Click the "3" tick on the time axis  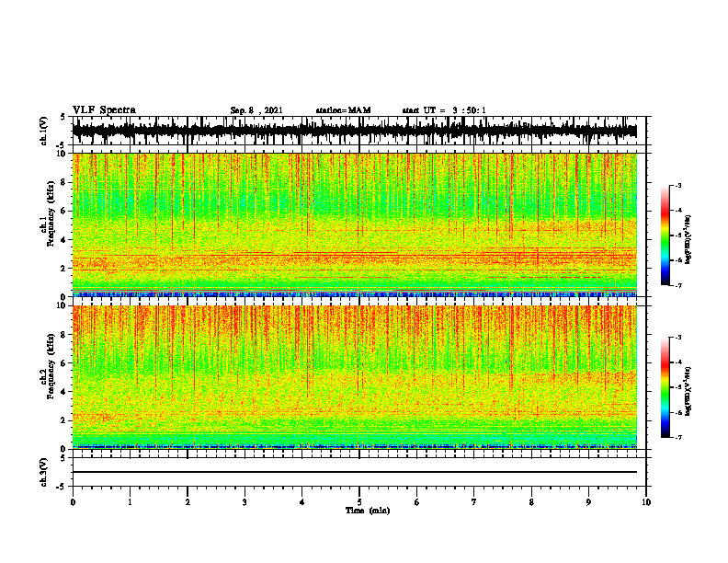pos(245,502)
